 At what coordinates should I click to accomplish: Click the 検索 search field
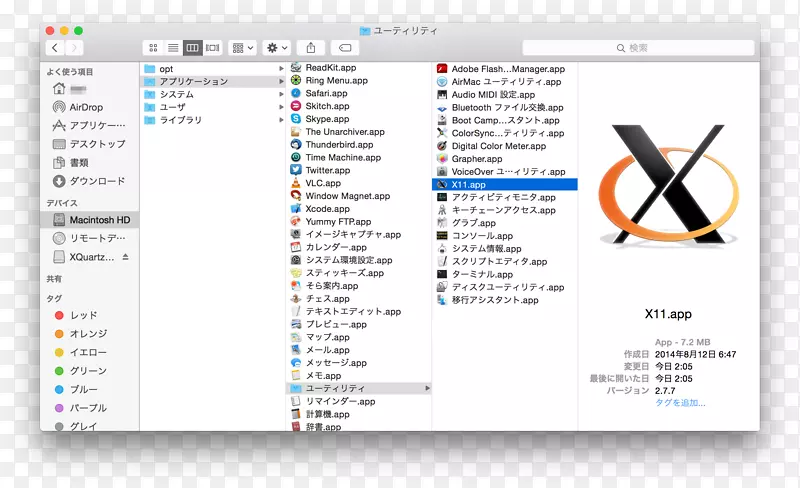(638, 47)
